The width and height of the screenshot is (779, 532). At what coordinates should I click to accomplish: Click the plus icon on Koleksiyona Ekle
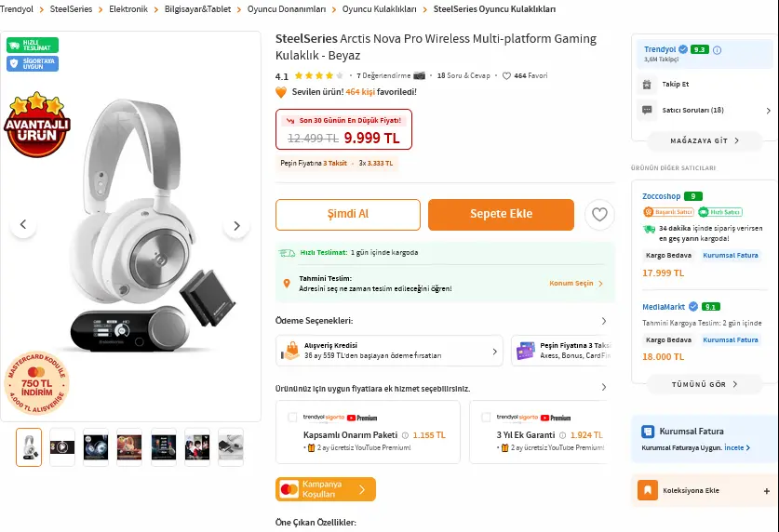[767, 491]
